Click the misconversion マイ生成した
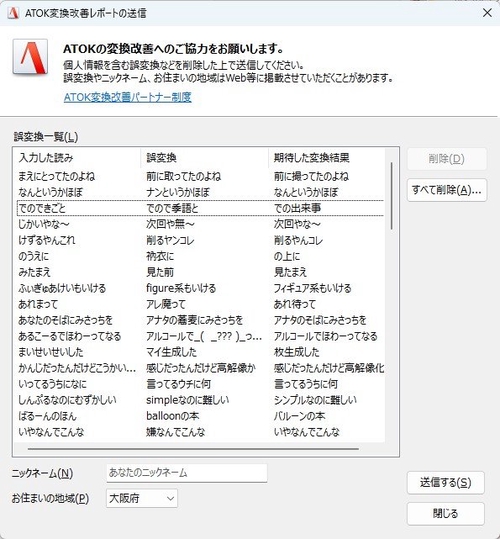The image size is (500, 539). [171, 352]
